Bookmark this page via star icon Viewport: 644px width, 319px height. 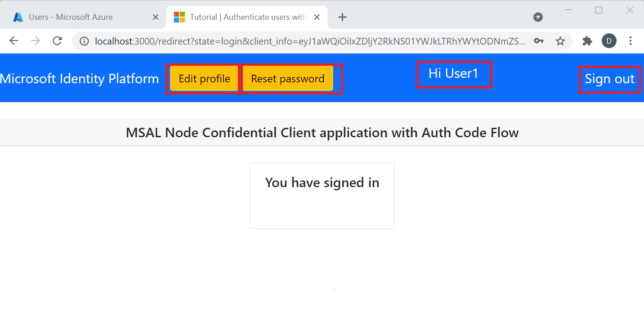(560, 41)
